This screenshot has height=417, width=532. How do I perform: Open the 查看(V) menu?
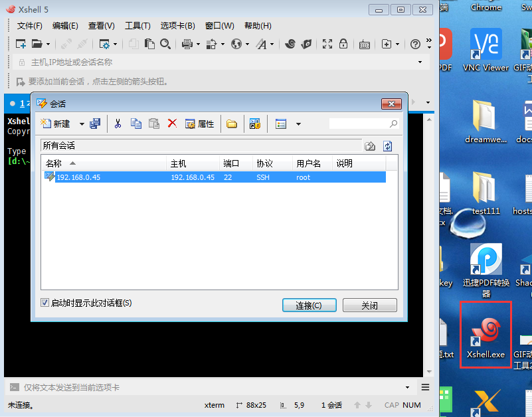[x=102, y=26]
